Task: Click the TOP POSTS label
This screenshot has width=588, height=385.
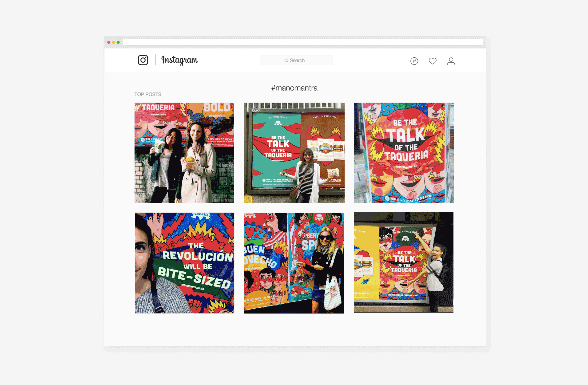Action: coord(148,94)
